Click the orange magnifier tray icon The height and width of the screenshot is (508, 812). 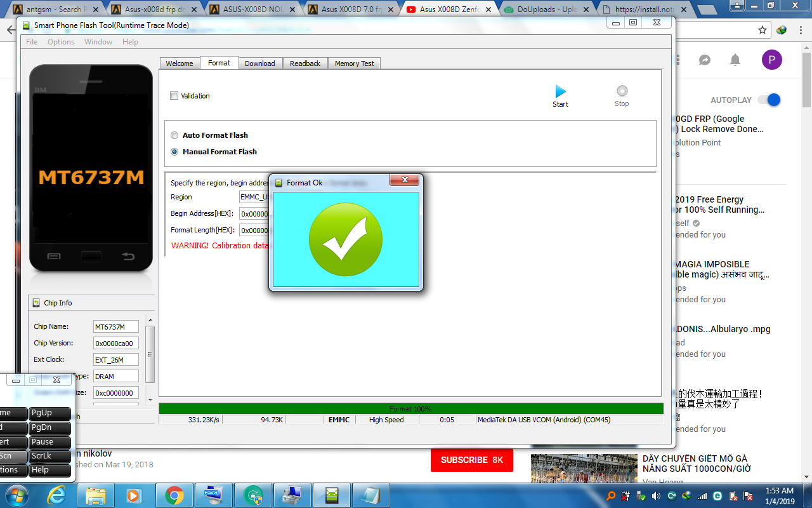tap(611, 496)
